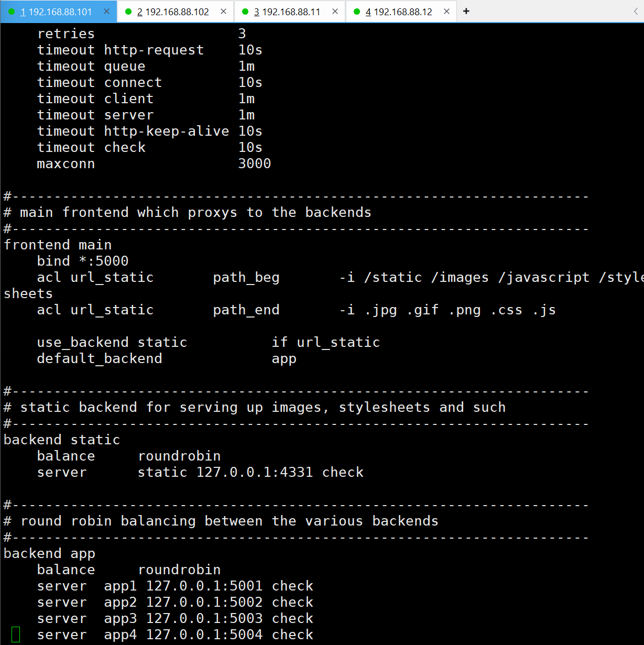This screenshot has height=645, width=644.
Task: Click server 'app2 127.0.0.1:5002' line
Action: [175, 602]
